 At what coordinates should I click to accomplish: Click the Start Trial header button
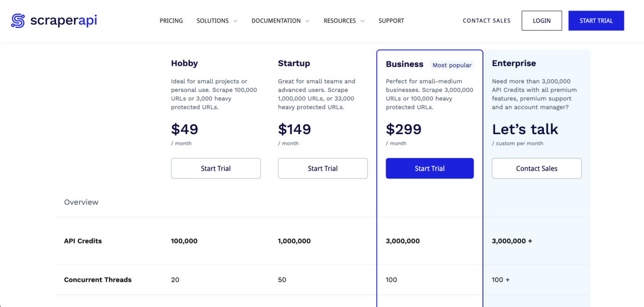[596, 21]
